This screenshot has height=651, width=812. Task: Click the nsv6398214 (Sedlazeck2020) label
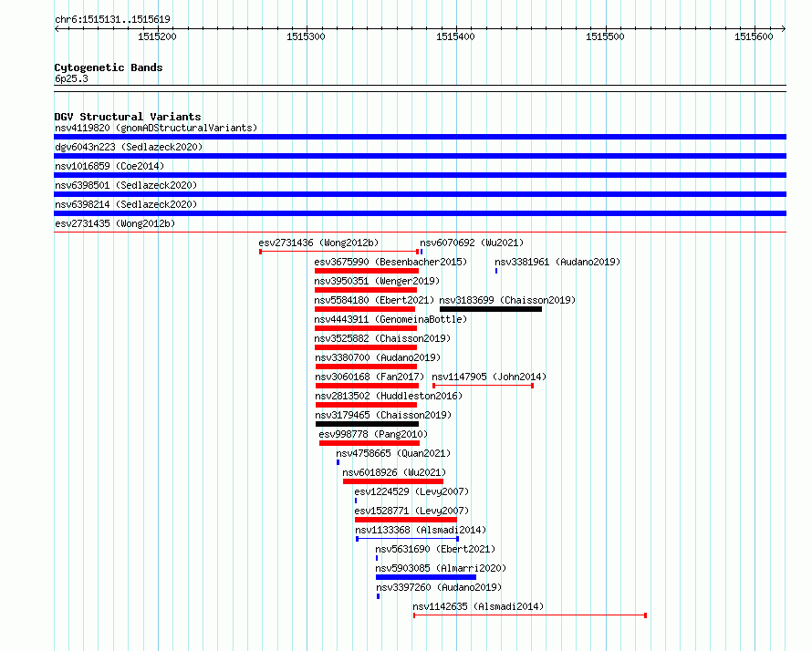126,204
